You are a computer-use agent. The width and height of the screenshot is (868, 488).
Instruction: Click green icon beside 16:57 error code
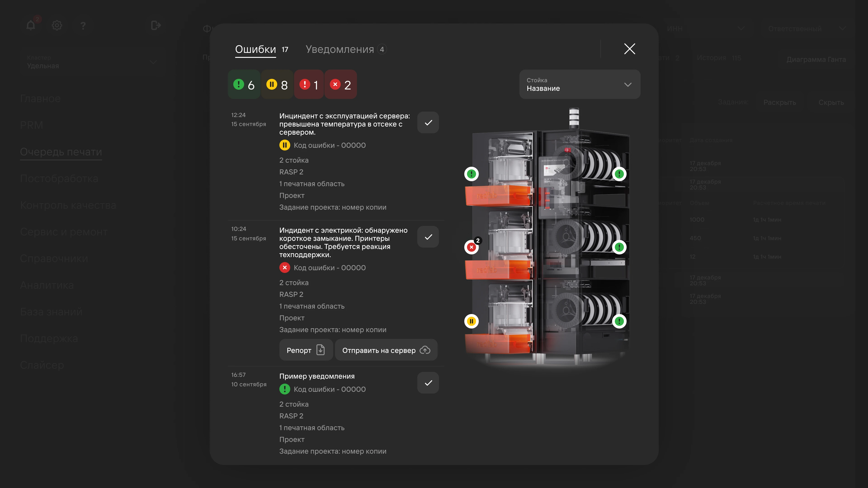285,389
